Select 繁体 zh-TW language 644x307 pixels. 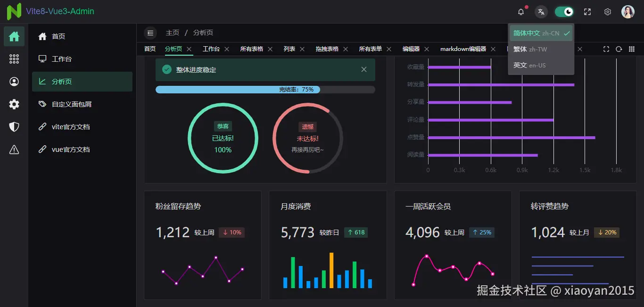tap(541, 49)
